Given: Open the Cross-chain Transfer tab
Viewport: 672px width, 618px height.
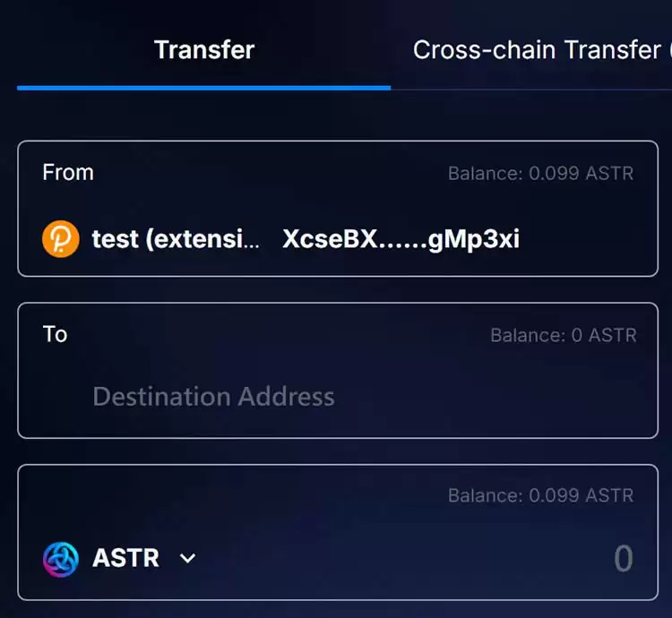Looking at the screenshot, I should [x=538, y=49].
